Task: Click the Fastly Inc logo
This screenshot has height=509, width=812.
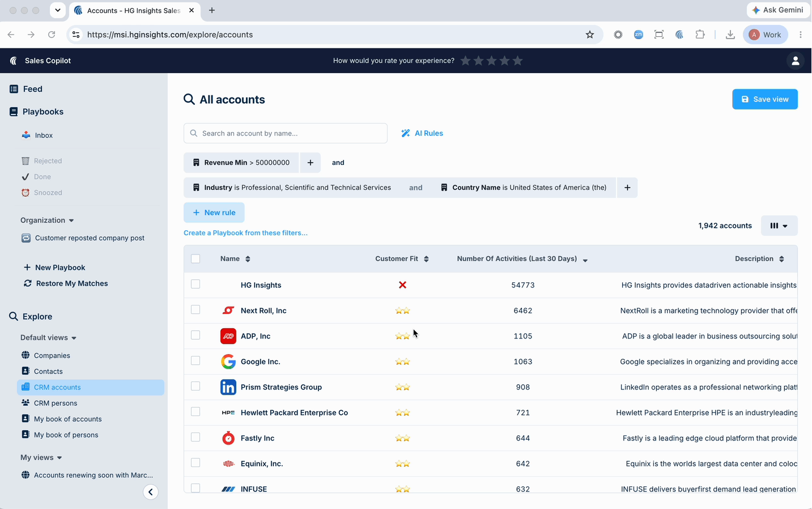Action: click(228, 438)
